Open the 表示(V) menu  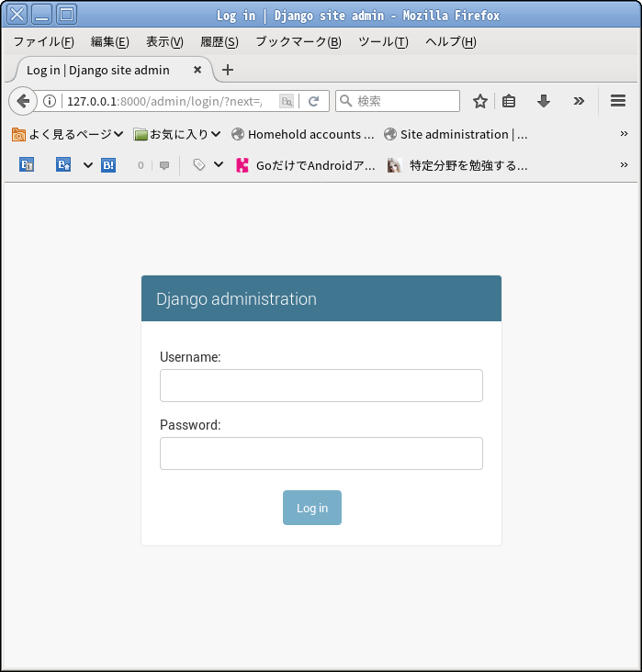tap(164, 42)
